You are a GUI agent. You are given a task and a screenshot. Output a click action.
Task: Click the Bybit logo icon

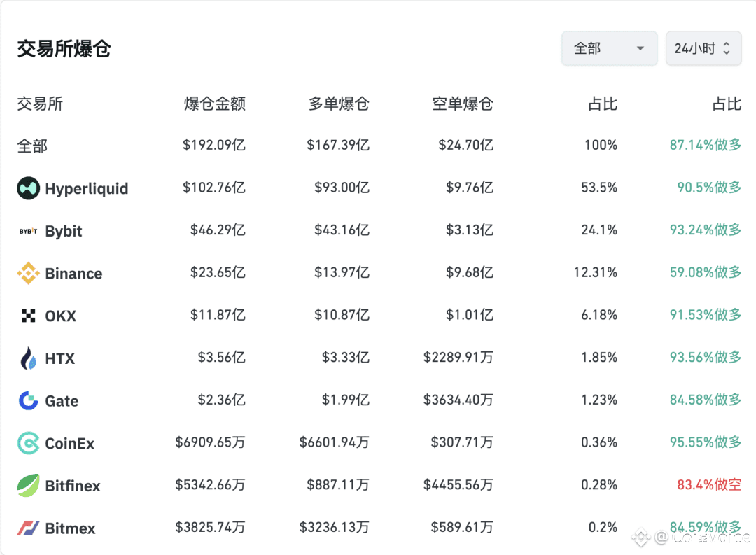(29, 231)
